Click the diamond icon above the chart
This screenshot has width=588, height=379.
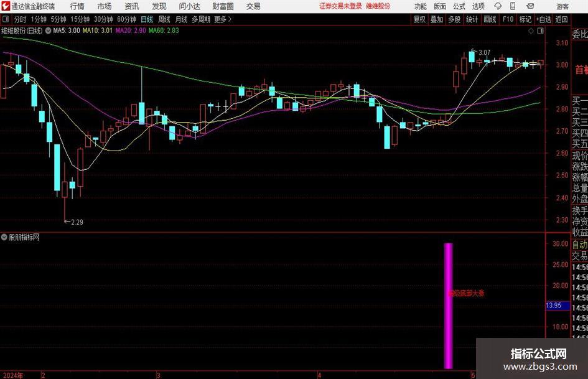(x=531, y=31)
